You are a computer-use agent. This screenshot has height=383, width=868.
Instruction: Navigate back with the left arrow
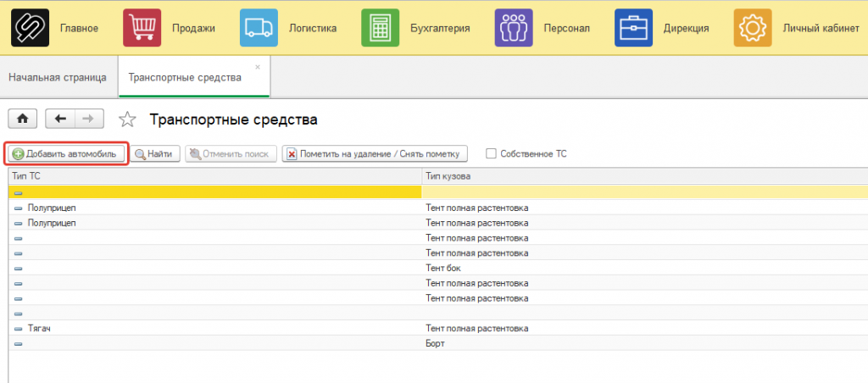tap(60, 119)
